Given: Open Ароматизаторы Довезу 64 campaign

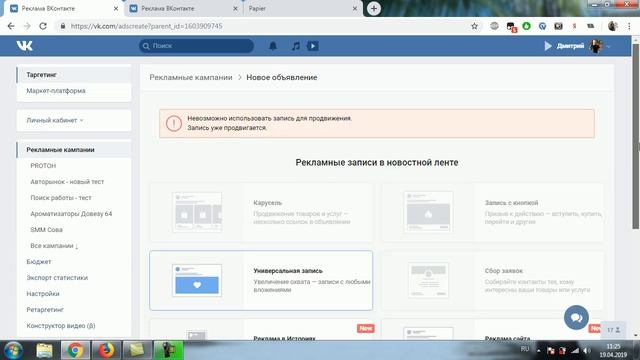Looking at the screenshot, I should [x=71, y=214].
